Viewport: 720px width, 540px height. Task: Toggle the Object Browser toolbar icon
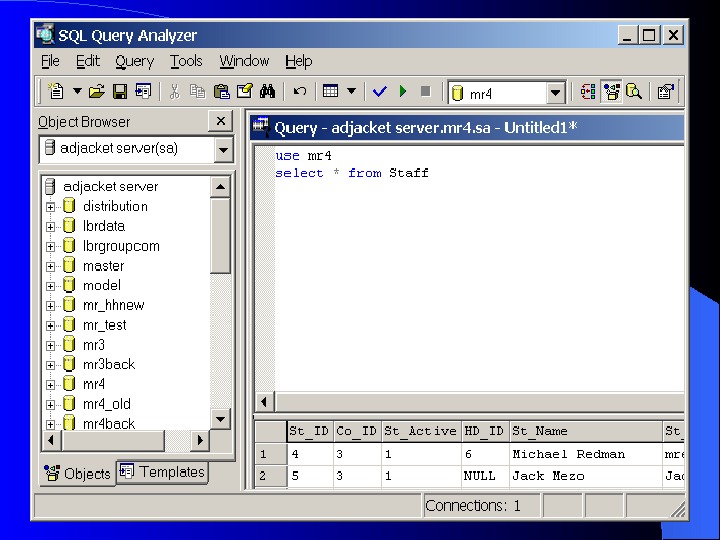click(x=612, y=91)
